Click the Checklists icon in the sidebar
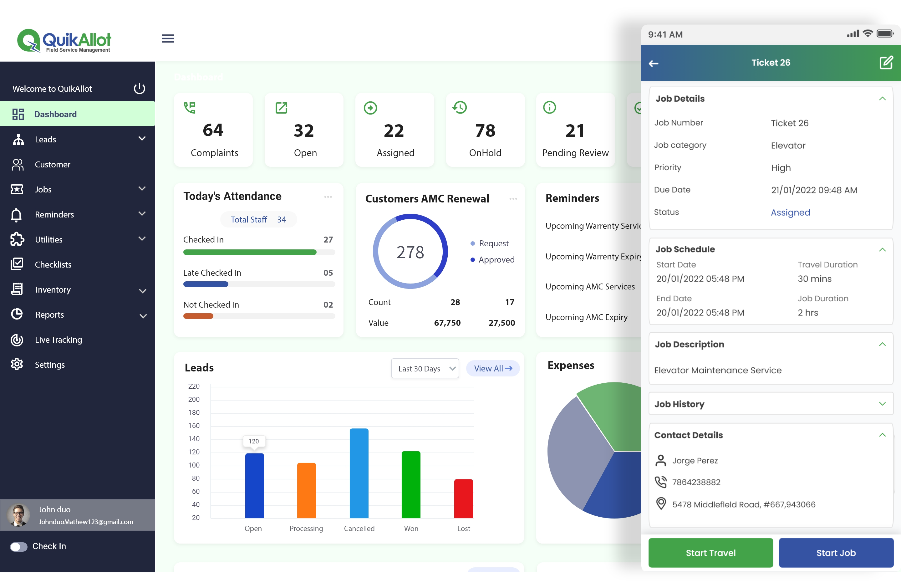901x588 pixels. (18, 264)
